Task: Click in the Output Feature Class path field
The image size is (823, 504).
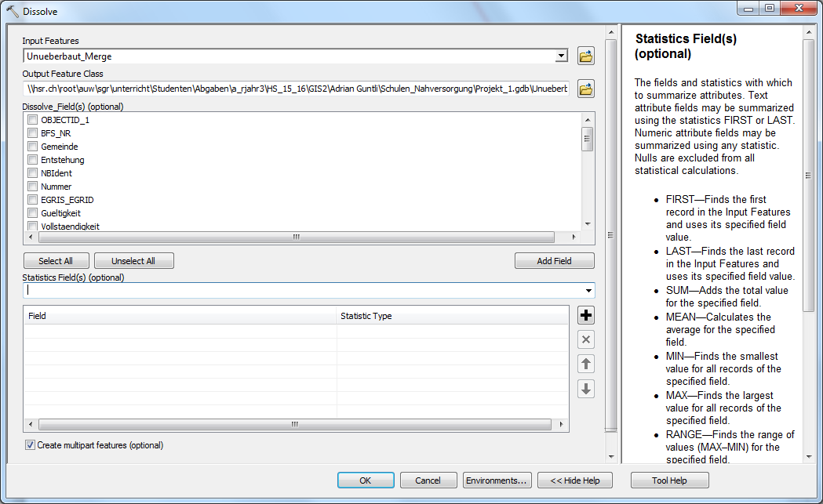Action: [x=297, y=89]
